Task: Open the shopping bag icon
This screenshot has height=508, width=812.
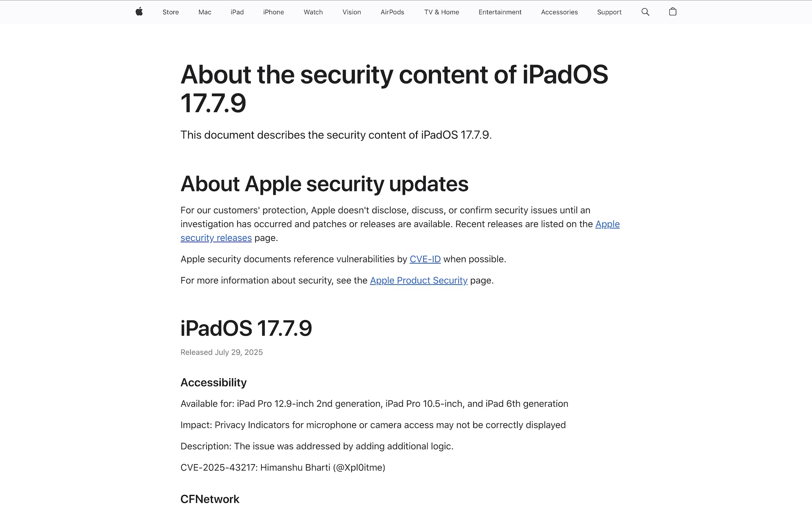Action: tap(673, 12)
